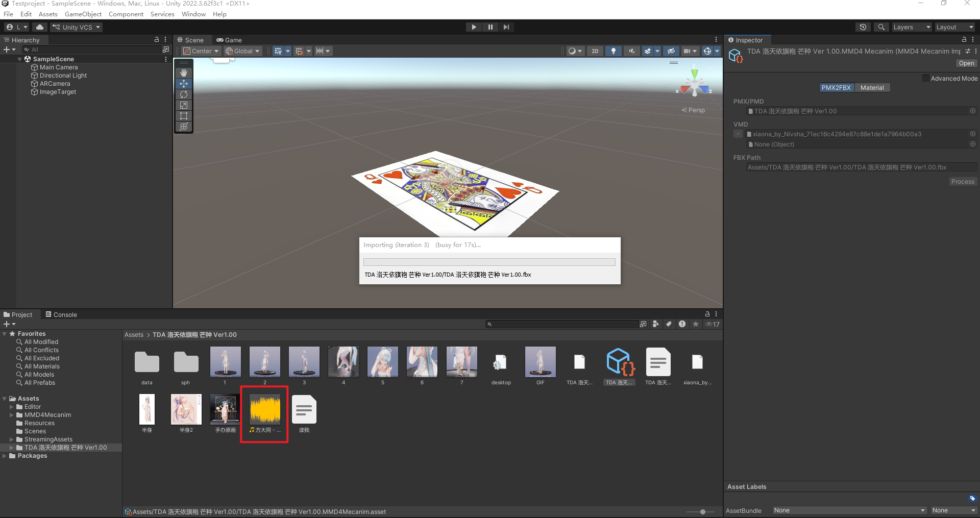Image resolution: width=980 pixels, height=518 pixels.
Task: Open the Component menu
Action: [126, 14]
